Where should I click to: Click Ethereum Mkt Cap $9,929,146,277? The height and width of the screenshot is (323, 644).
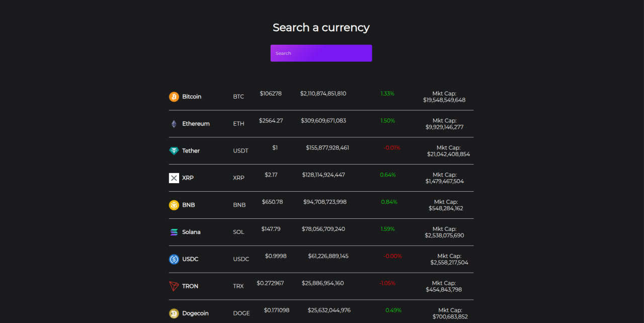pos(444,124)
